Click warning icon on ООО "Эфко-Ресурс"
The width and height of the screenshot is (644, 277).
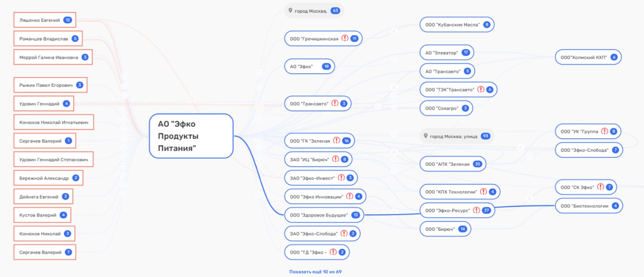coord(476,210)
